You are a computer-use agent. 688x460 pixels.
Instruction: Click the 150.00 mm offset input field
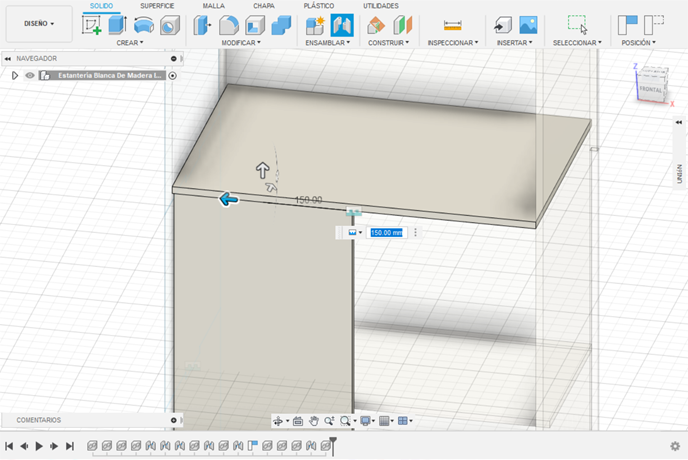click(x=387, y=233)
